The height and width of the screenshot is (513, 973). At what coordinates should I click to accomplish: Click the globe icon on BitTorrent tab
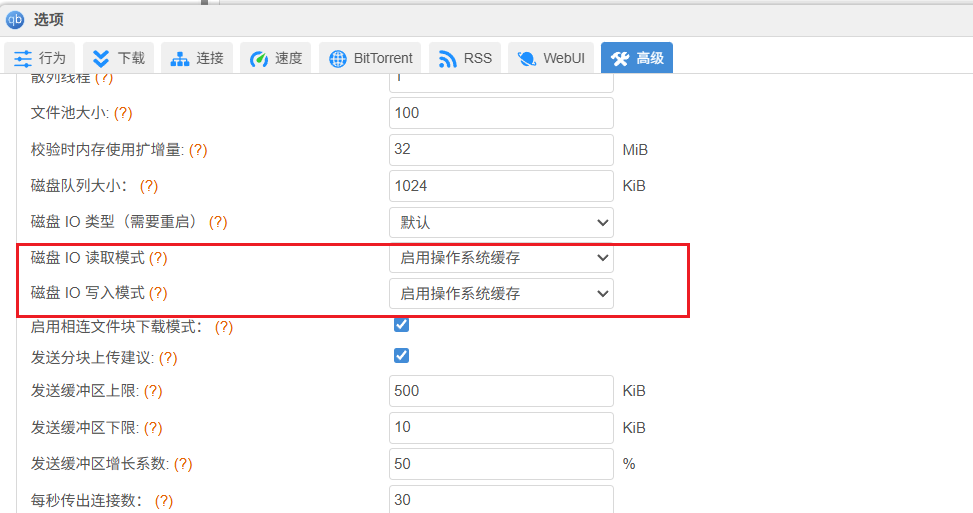coord(338,58)
